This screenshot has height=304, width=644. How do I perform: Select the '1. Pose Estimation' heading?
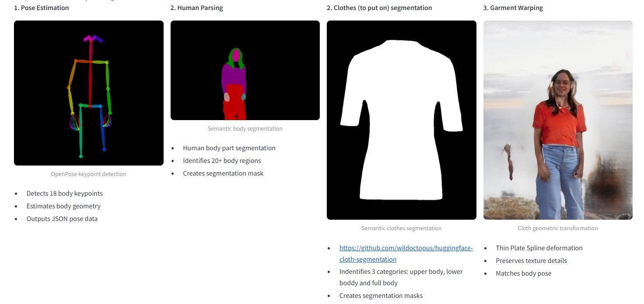click(41, 8)
